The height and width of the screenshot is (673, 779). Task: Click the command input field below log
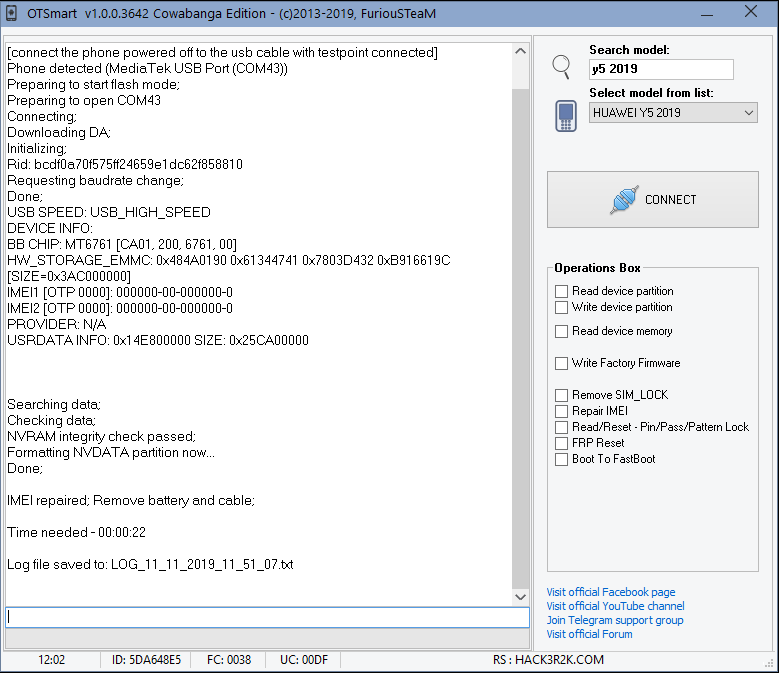click(x=267, y=617)
